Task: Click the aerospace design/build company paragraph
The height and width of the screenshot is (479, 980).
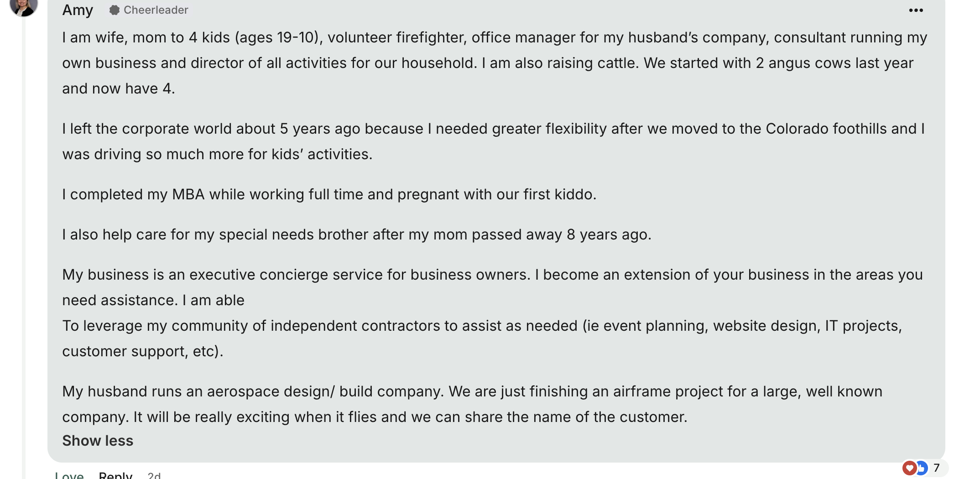Action: click(x=472, y=404)
